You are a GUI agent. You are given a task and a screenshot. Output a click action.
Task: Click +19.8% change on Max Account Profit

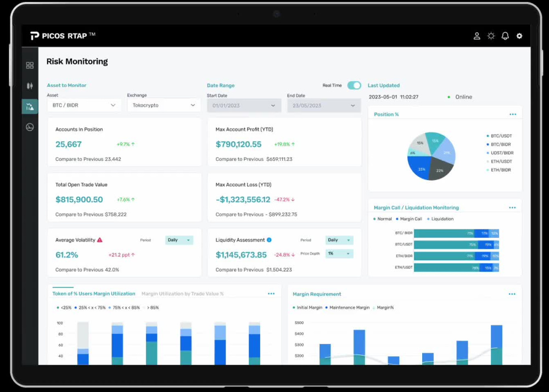pyautogui.click(x=284, y=144)
